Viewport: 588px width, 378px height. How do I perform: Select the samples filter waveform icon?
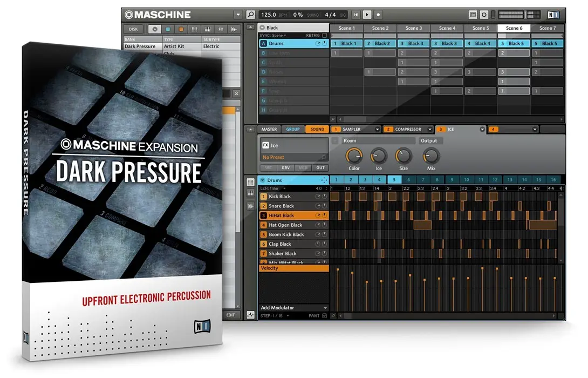[234, 29]
